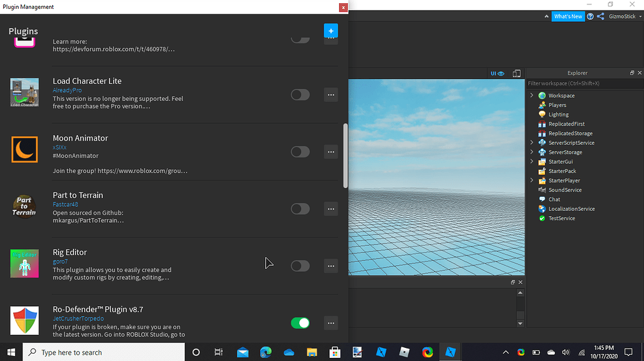Open the help question-mark icon

click(590, 16)
